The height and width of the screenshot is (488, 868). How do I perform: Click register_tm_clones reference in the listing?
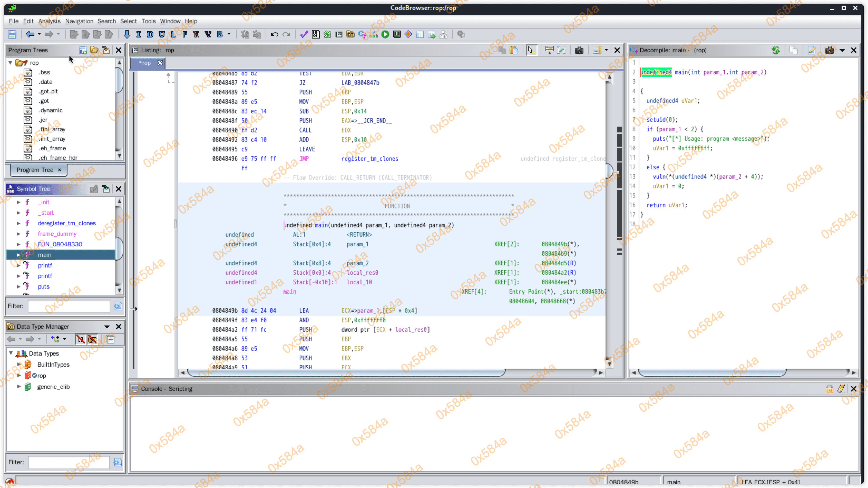click(370, 159)
